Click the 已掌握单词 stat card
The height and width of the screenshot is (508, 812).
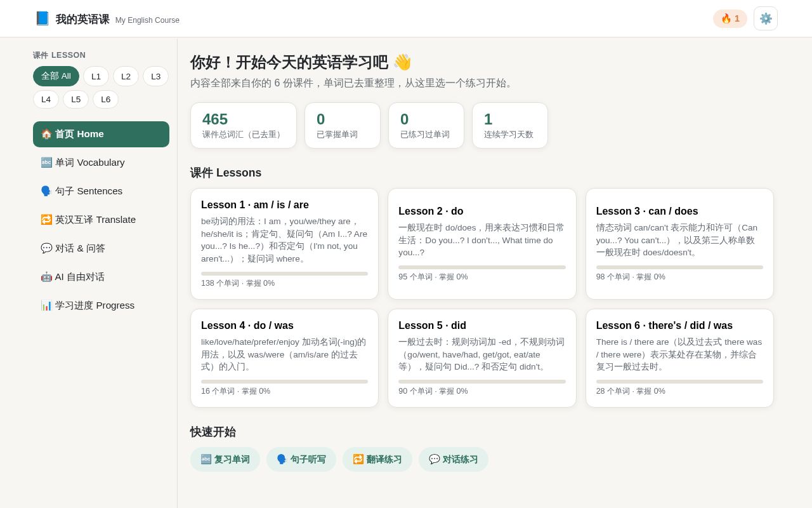coord(343,126)
